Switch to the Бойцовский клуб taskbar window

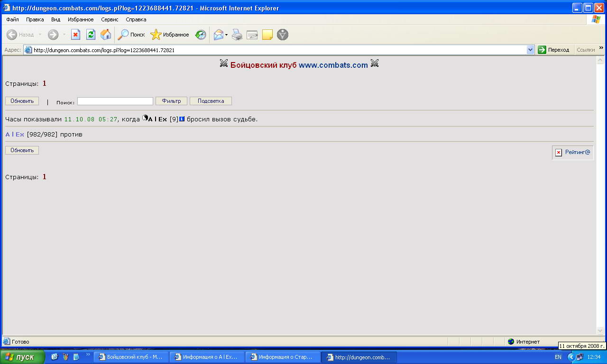coord(131,357)
